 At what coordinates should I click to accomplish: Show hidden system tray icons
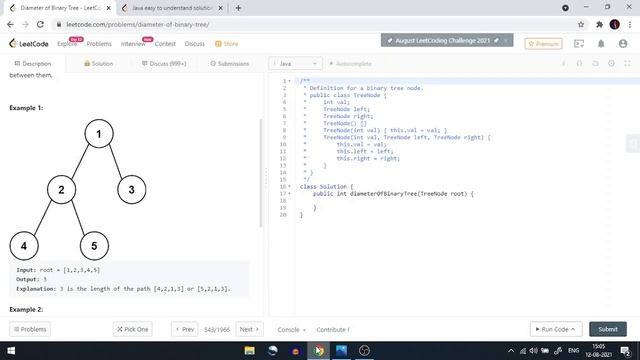511,351
